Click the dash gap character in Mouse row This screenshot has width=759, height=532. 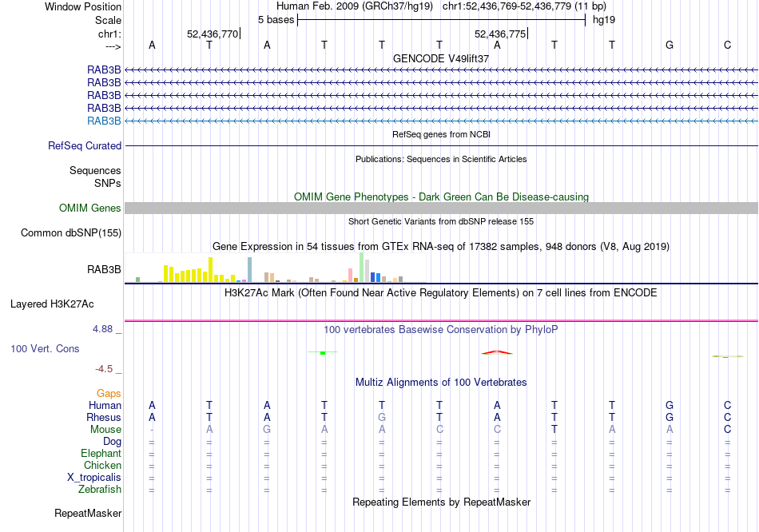point(152,430)
